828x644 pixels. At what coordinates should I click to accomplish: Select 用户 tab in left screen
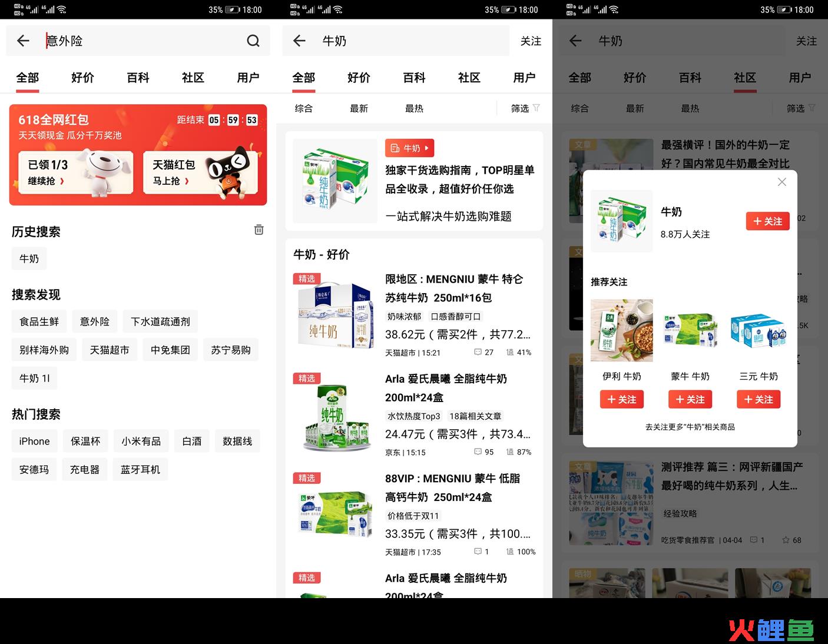pos(248,78)
